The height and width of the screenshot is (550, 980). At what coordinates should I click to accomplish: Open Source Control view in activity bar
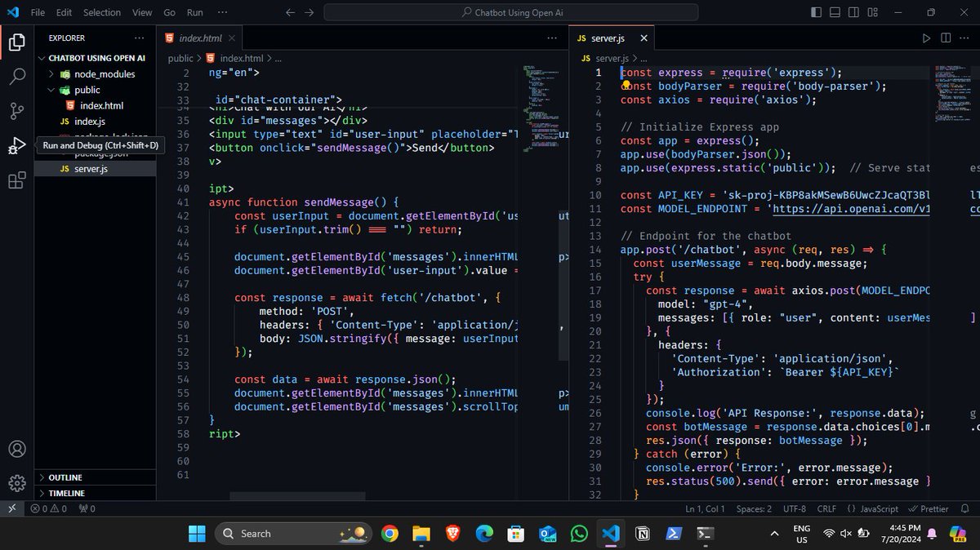pos(16,112)
